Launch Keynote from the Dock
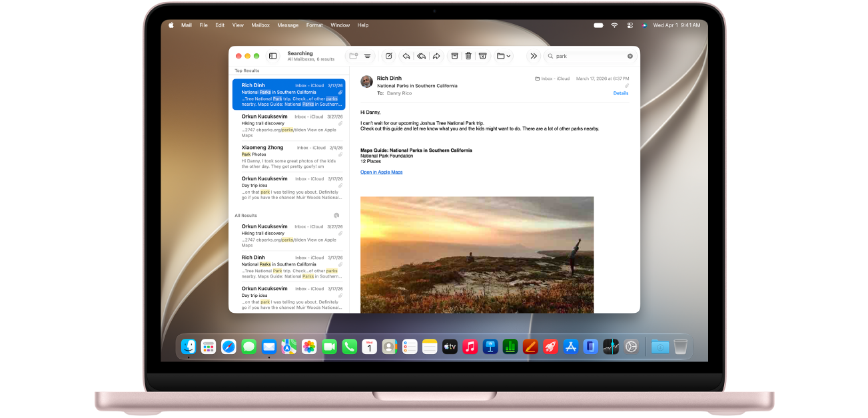Screen dimensions: 868x418 (490, 347)
